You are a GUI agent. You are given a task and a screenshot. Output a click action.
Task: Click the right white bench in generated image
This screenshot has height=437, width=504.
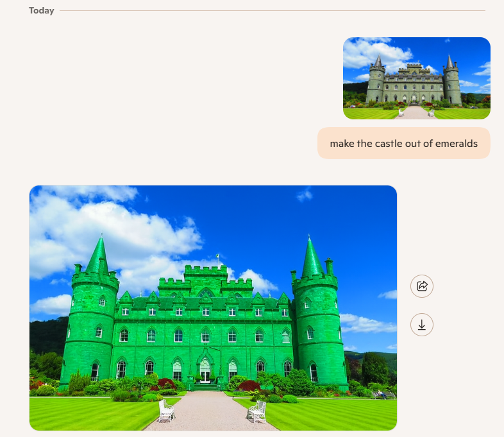258,411
